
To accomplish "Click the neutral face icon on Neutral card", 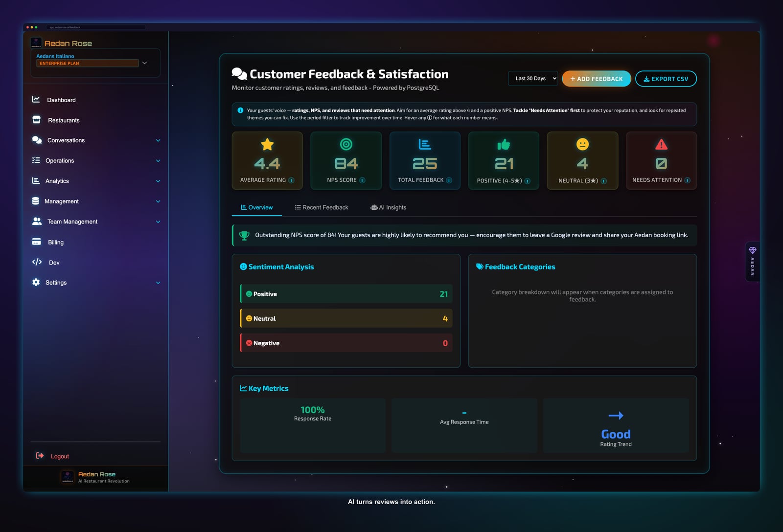I will point(582,144).
